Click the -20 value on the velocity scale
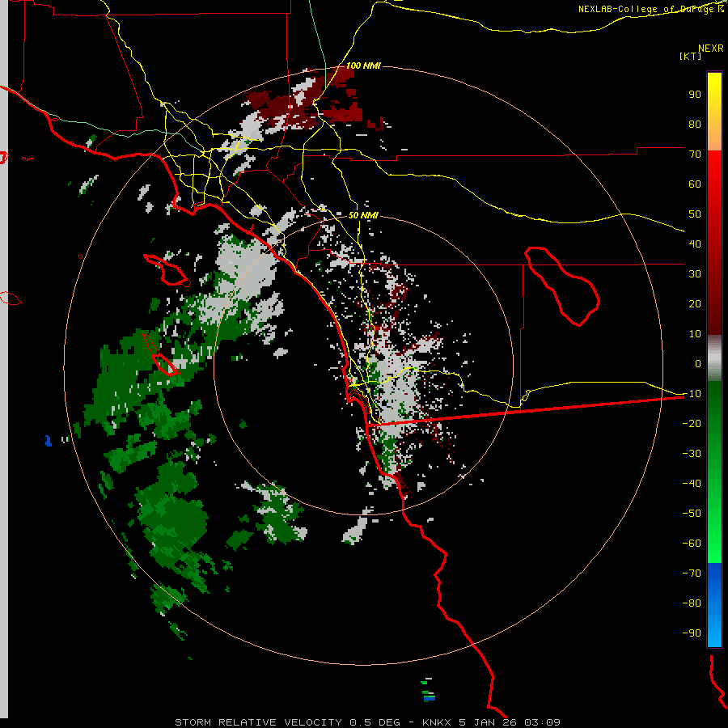Screen dimensions: 728x728 (692, 423)
